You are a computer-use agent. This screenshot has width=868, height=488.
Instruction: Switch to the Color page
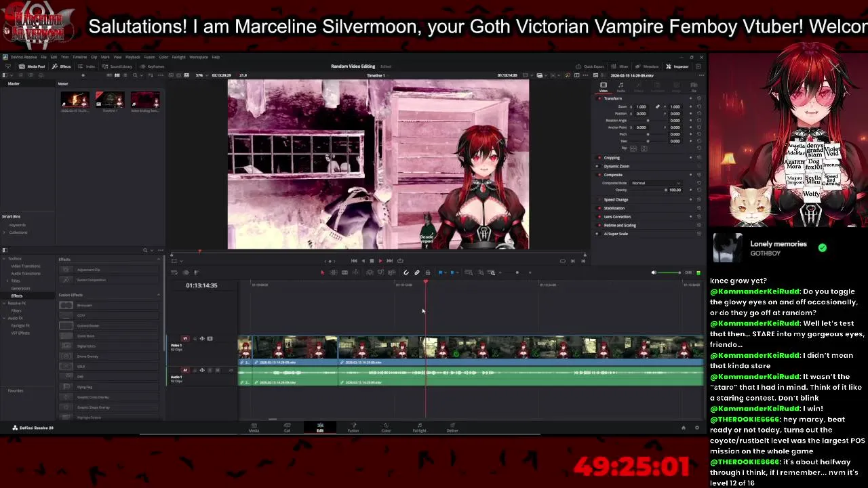(x=386, y=427)
